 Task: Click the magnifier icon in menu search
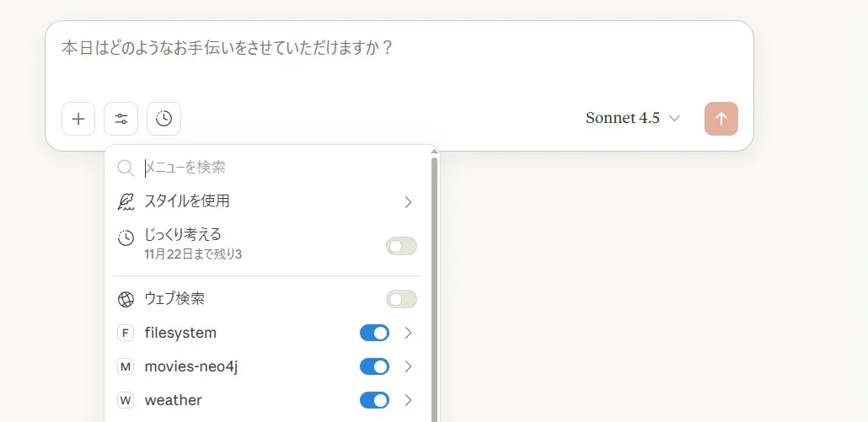coord(126,168)
